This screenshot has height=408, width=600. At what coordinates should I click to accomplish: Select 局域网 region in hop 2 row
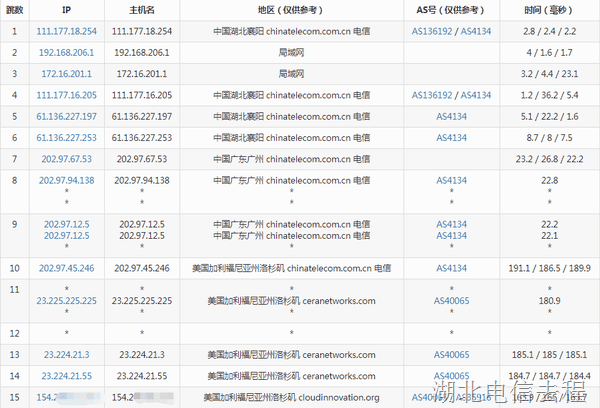[291, 53]
